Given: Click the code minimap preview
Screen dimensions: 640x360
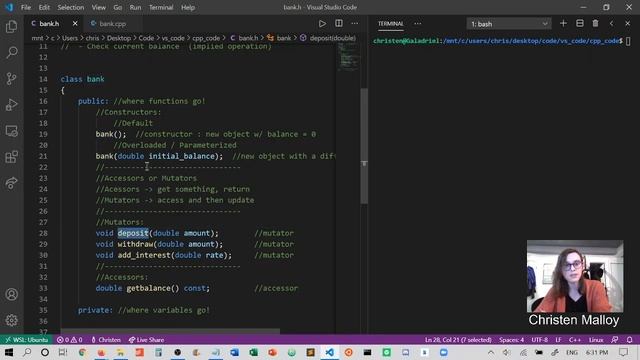Looking at the screenshot, I should tap(347, 57).
